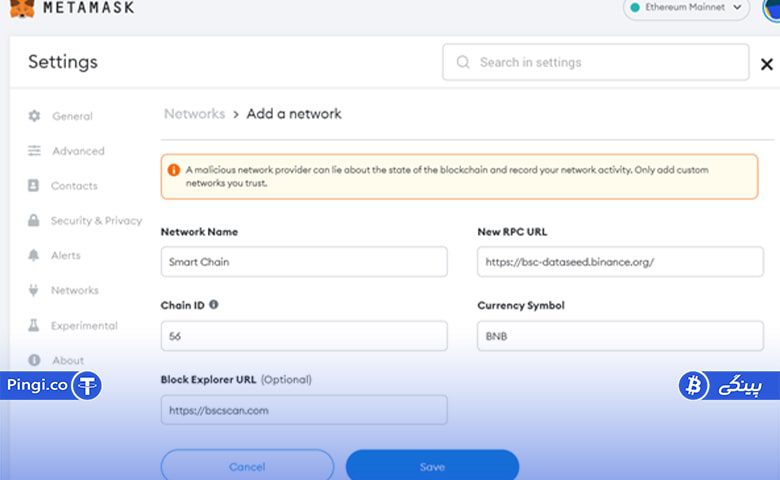Click the Currency Symbol BNB field
Image resolution: width=780 pixels, height=480 pixels.
pyautogui.click(x=620, y=336)
